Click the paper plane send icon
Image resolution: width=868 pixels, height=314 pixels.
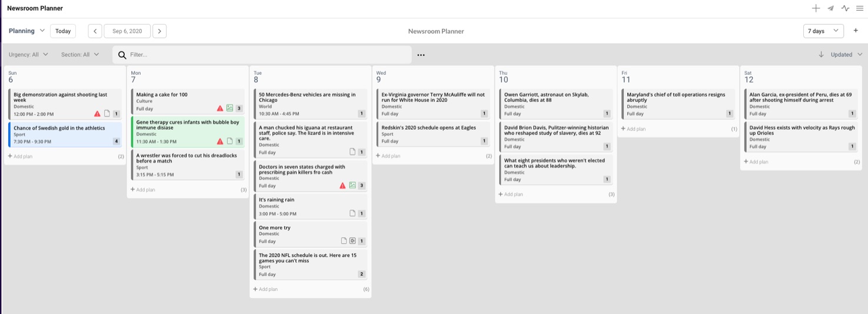click(x=830, y=8)
